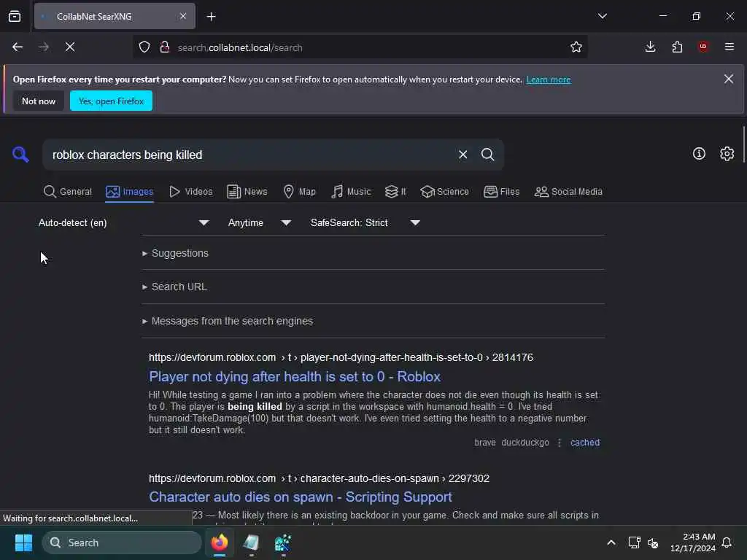Dismiss the Firefox startup notification bar
The height and width of the screenshot is (560, 747).
click(x=729, y=79)
